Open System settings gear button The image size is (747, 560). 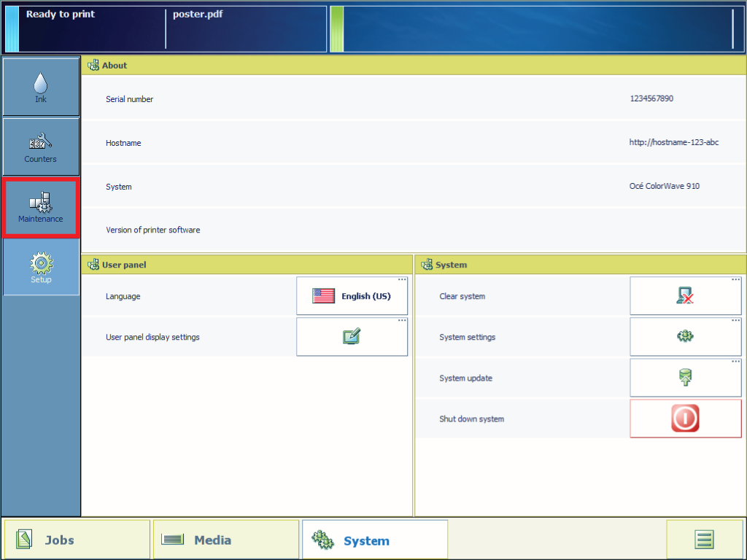click(686, 337)
